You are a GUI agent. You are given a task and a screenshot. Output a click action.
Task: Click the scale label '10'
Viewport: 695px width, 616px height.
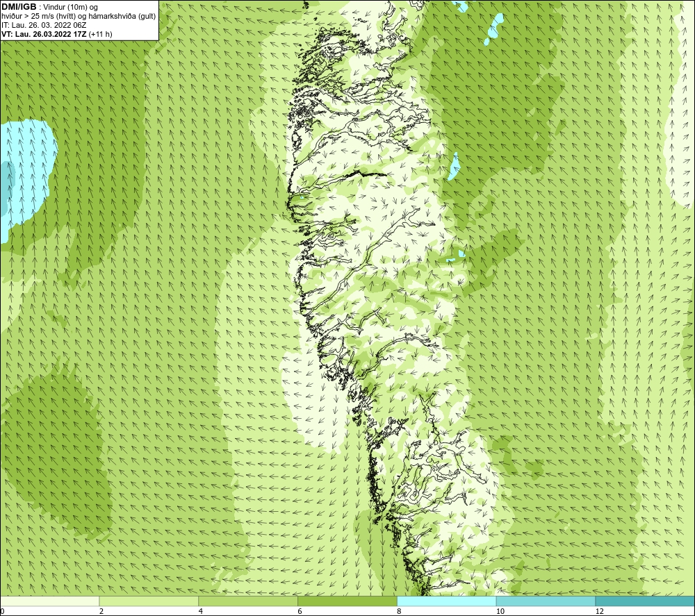pos(500,611)
